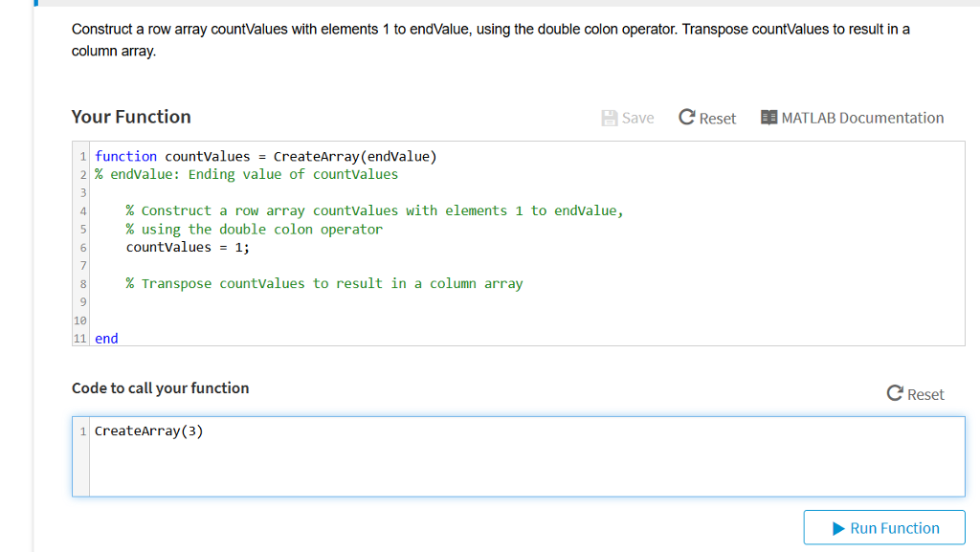The width and height of the screenshot is (980, 552).
Task: Click the MATLAB Documentation book icon
Action: coord(768,118)
